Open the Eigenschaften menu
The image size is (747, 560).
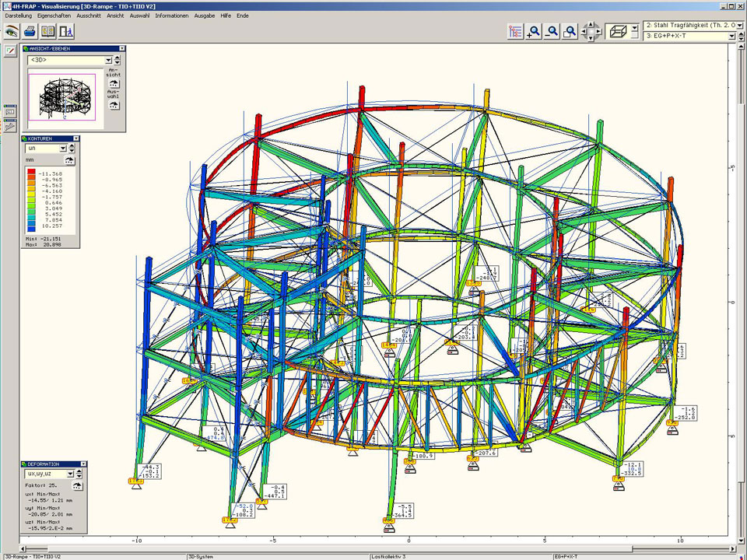coord(54,16)
